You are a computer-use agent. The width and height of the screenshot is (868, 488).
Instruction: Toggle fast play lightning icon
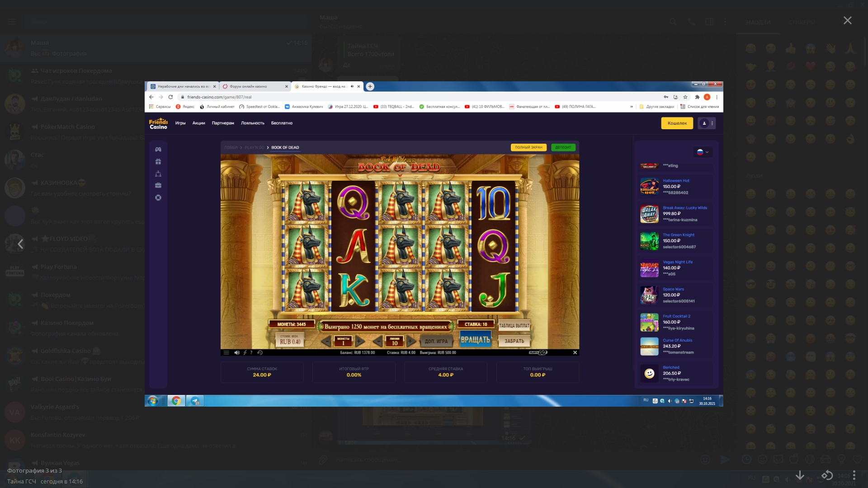point(245,352)
